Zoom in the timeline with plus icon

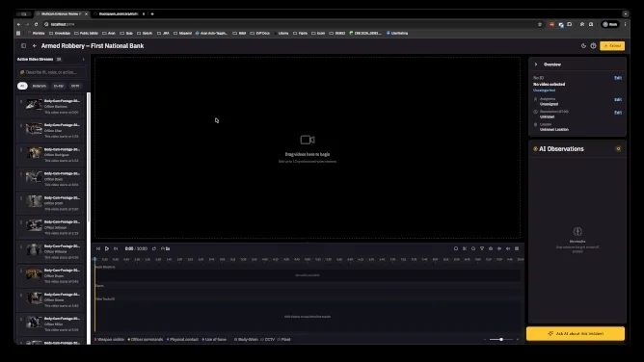518,340
